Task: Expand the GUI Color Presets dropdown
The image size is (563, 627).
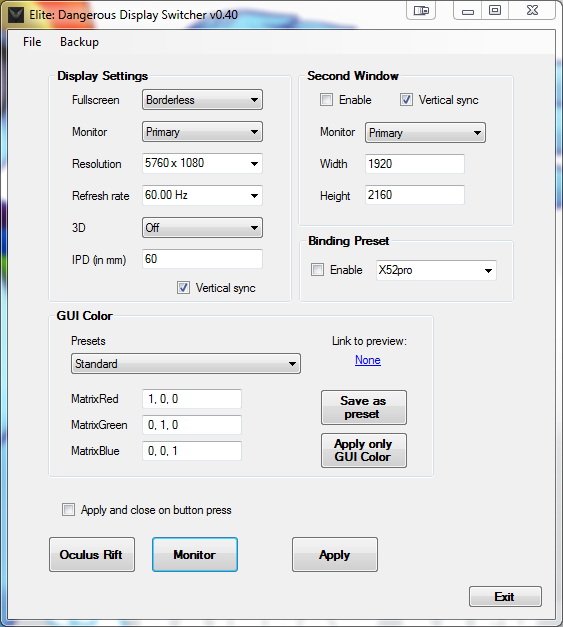Action: pyautogui.click(x=186, y=363)
